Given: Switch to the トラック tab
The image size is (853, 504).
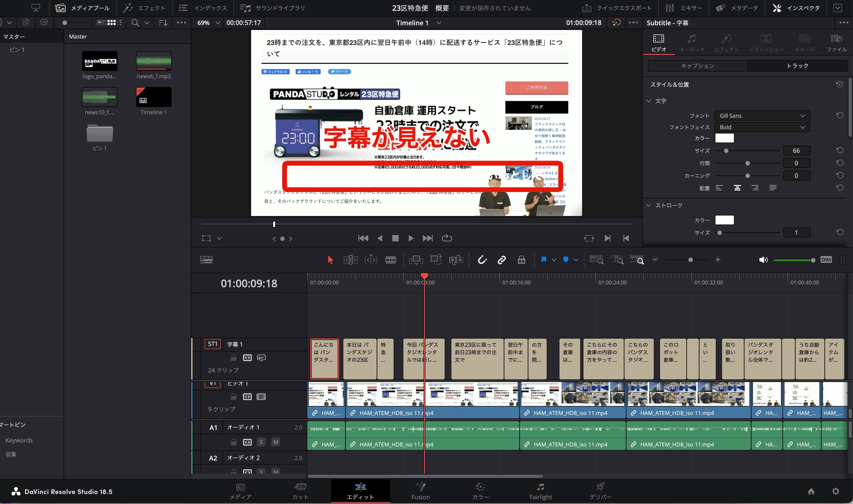Looking at the screenshot, I should [797, 65].
